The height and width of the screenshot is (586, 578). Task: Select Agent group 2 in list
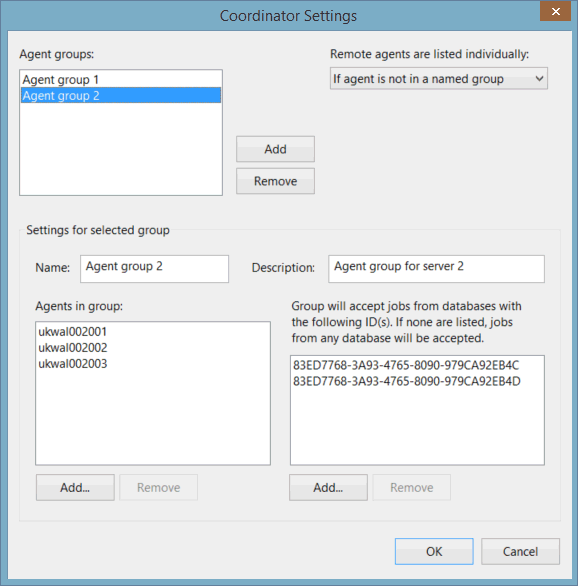pos(121,96)
